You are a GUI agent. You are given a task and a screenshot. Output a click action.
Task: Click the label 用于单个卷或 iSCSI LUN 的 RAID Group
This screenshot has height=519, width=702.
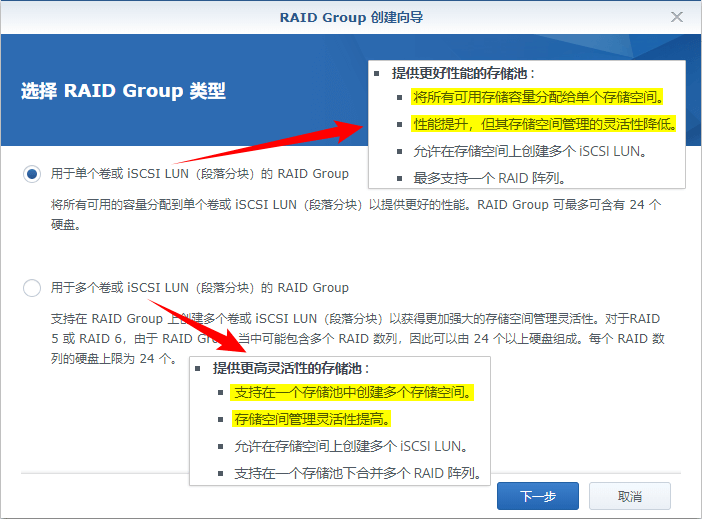point(200,174)
